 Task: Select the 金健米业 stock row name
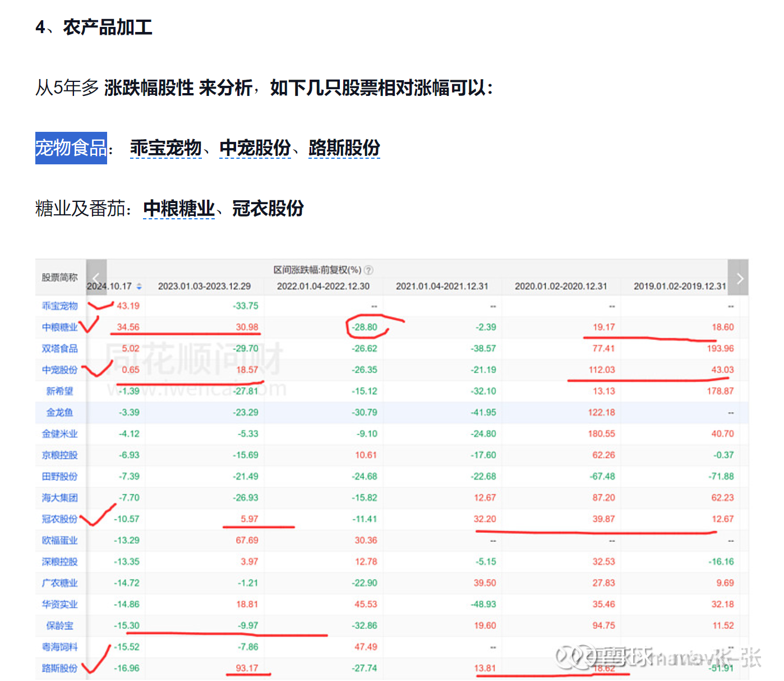(60, 434)
